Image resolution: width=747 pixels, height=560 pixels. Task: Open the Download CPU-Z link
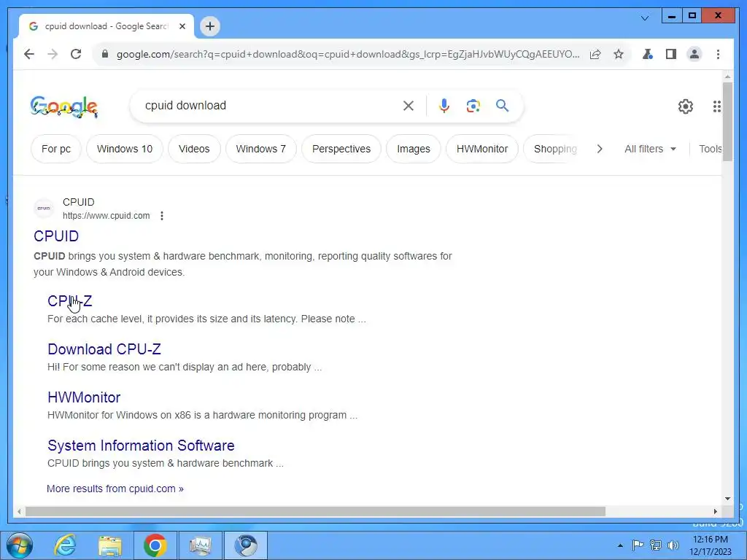click(x=104, y=349)
